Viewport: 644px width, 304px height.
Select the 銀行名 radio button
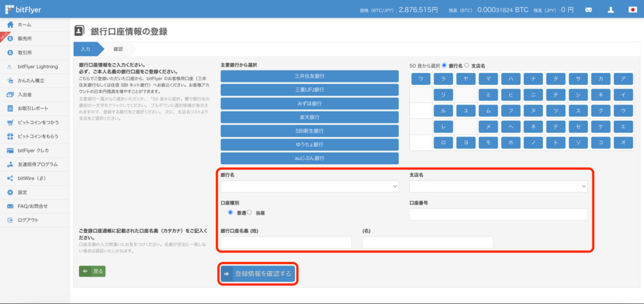tap(444, 65)
